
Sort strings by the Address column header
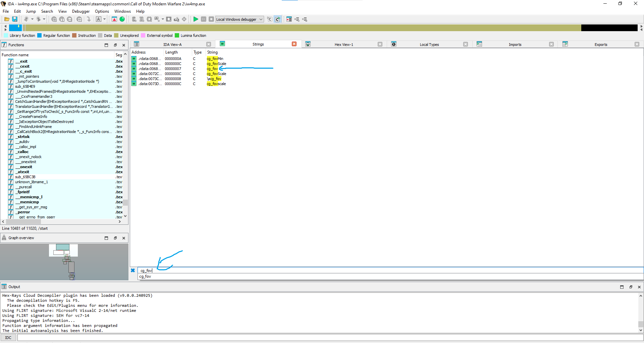click(x=147, y=52)
